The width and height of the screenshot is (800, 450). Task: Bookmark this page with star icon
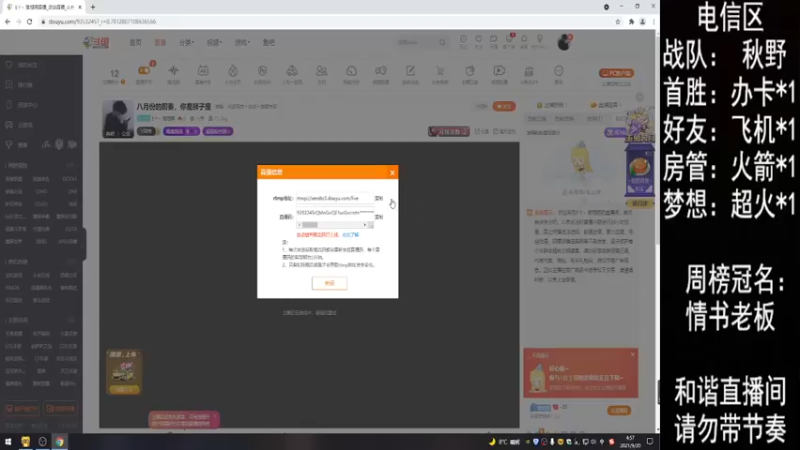(618, 21)
